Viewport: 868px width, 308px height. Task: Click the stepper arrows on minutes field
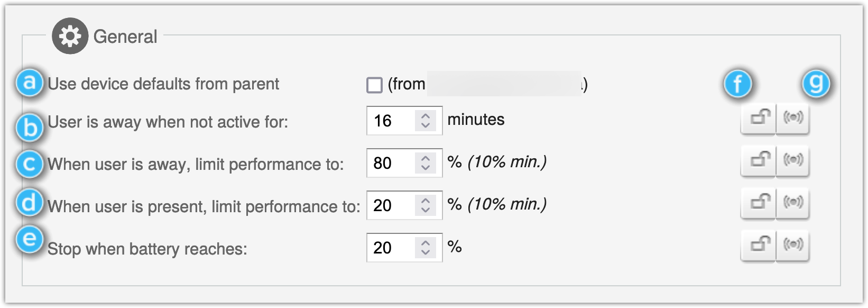click(425, 121)
